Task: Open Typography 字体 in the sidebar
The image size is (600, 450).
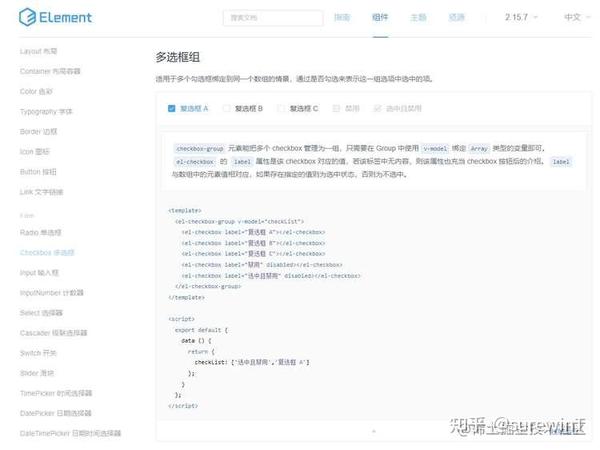Action: pos(46,111)
